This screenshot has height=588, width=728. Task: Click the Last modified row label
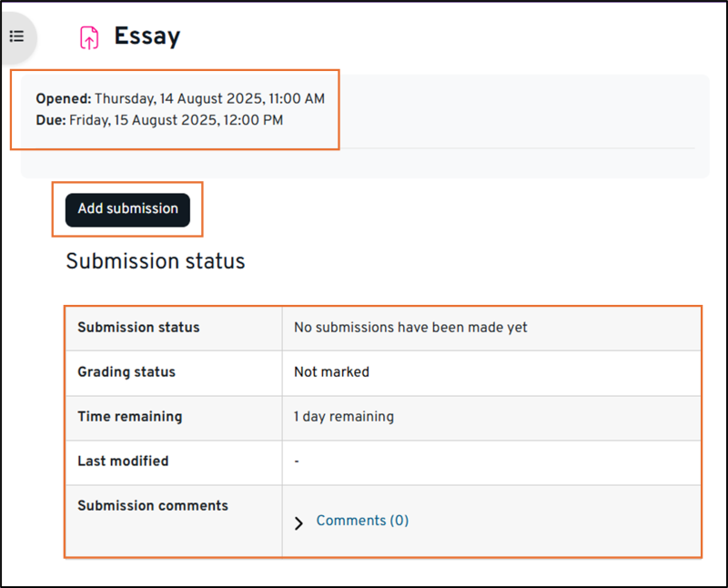click(123, 461)
